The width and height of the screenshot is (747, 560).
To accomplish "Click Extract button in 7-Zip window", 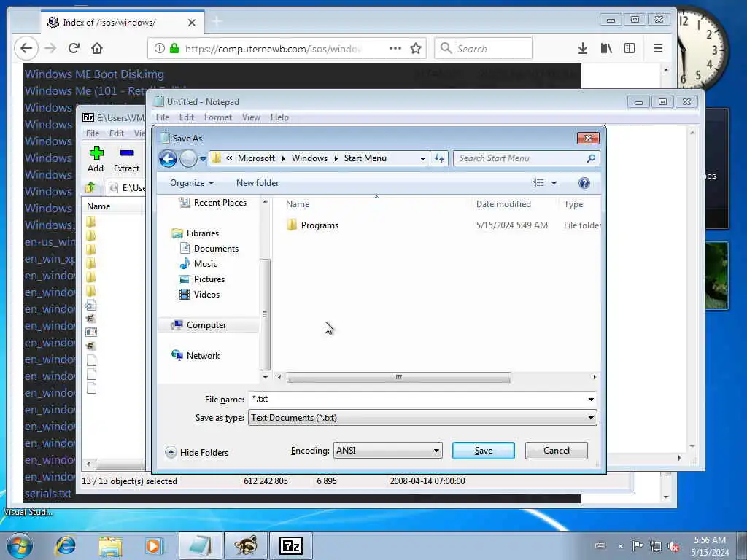I will [x=126, y=159].
